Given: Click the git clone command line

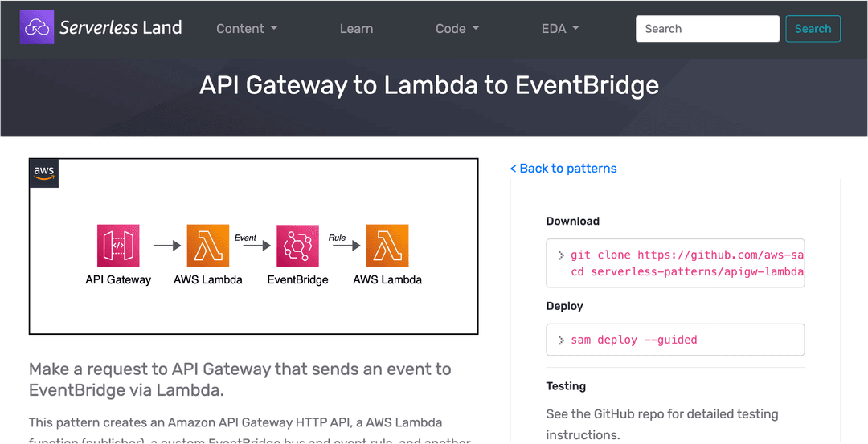Looking at the screenshot, I should click(687, 255).
